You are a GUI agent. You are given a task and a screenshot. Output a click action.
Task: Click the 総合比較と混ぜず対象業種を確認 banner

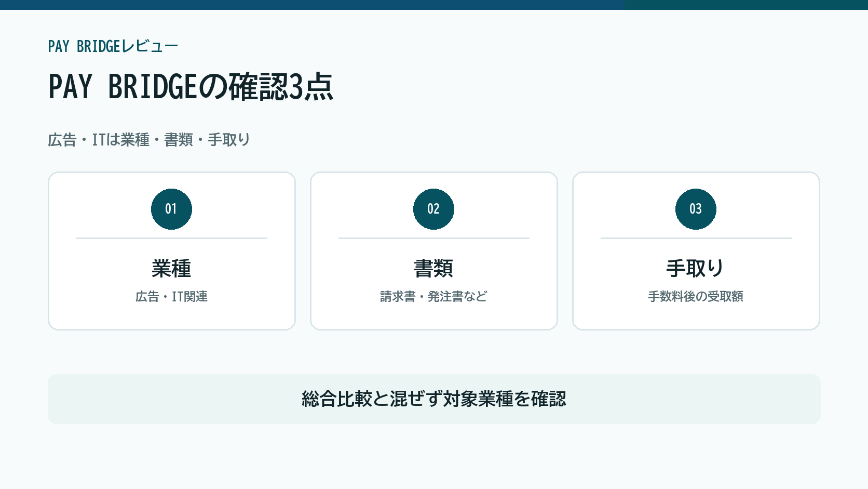click(x=434, y=399)
